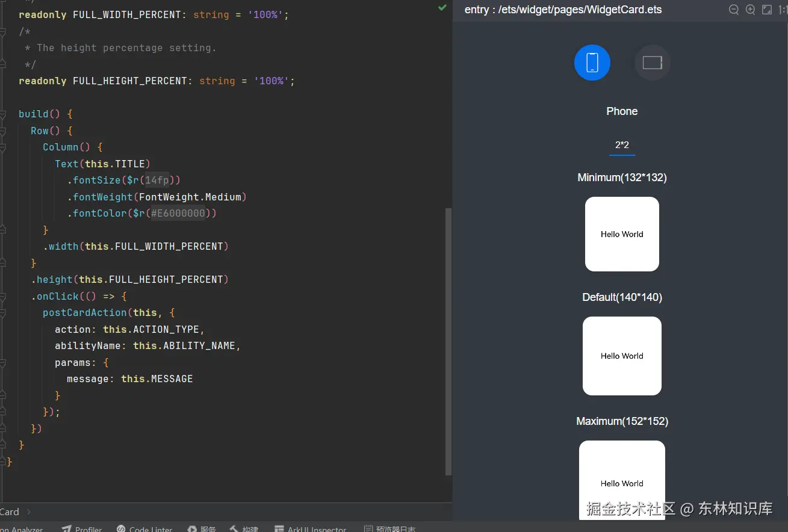Image resolution: width=788 pixels, height=532 pixels.
Task: Click this.ABILITY_NAME in the code
Action: pyautogui.click(x=184, y=345)
